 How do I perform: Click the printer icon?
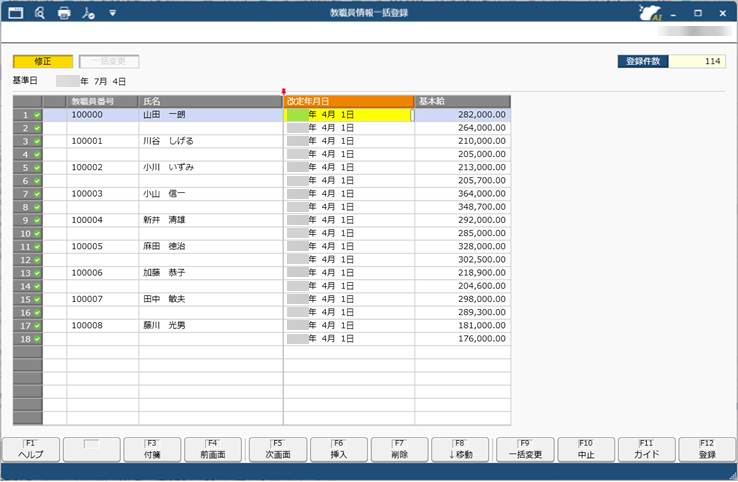click(x=64, y=13)
